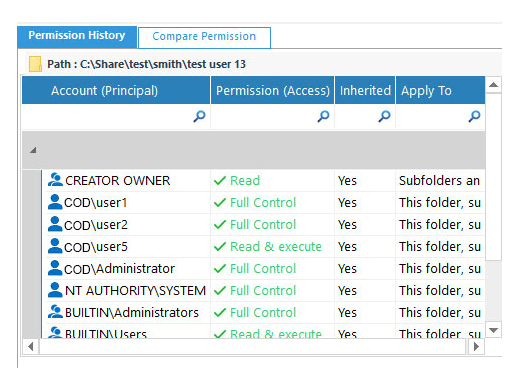Click Inherited Yes for CREATOR OWNER
520x382 pixels.
click(347, 181)
